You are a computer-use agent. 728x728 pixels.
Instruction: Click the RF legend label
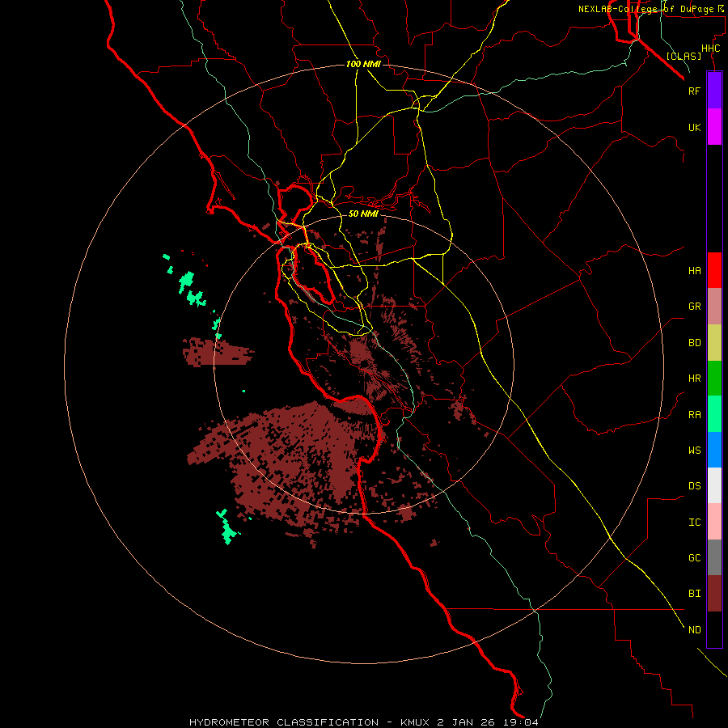click(x=694, y=91)
